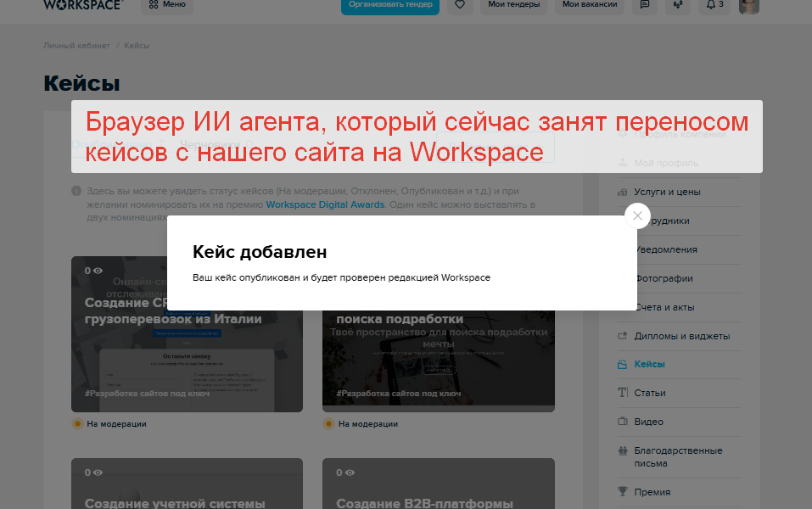Click the eye icon on 'Создание B2B-платформы' card
The image size is (812, 509).
350,473
